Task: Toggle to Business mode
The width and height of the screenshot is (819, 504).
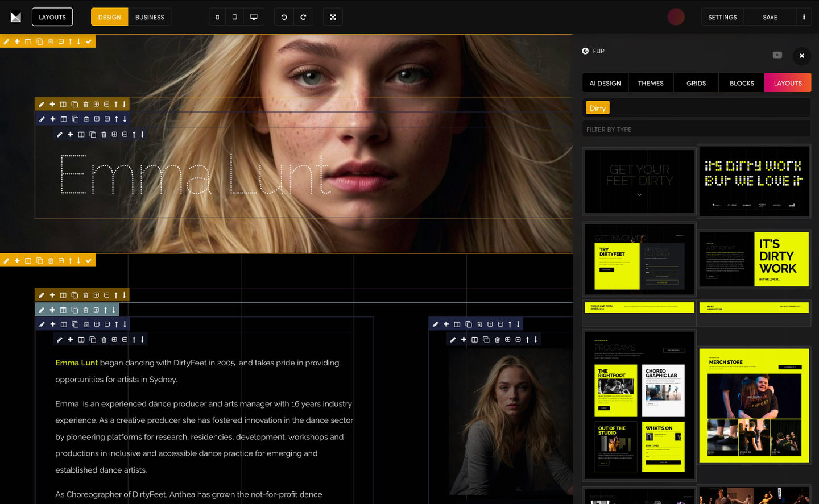Action: pos(150,17)
